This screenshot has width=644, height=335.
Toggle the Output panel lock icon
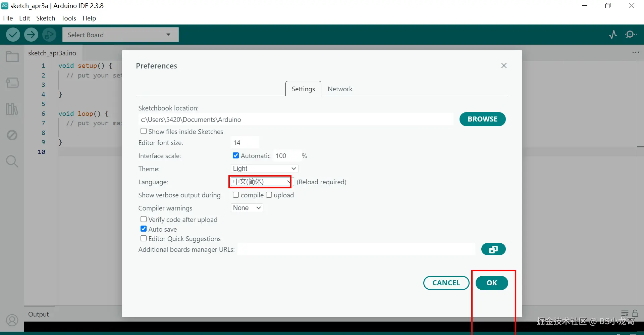point(635,313)
